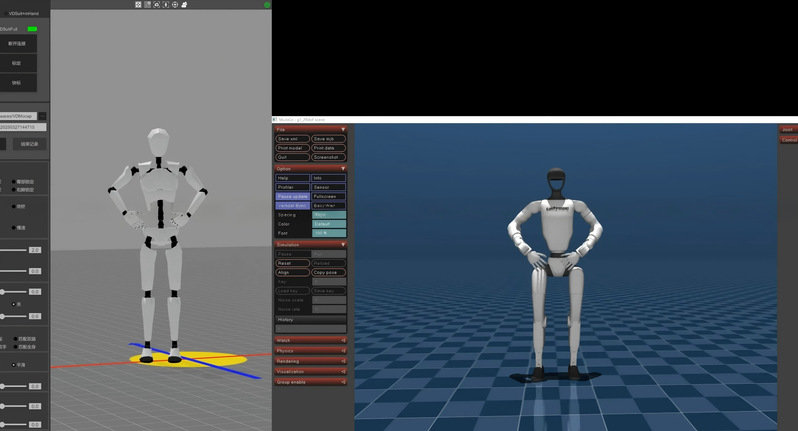Toggle the Vertical Sync option
798x431 pixels.
point(293,206)
